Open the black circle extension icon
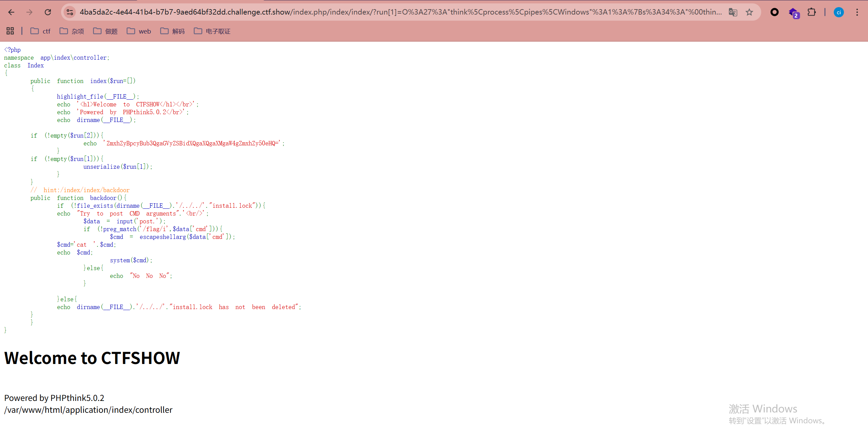Screen dimensions: 868x447 [774, 12]
